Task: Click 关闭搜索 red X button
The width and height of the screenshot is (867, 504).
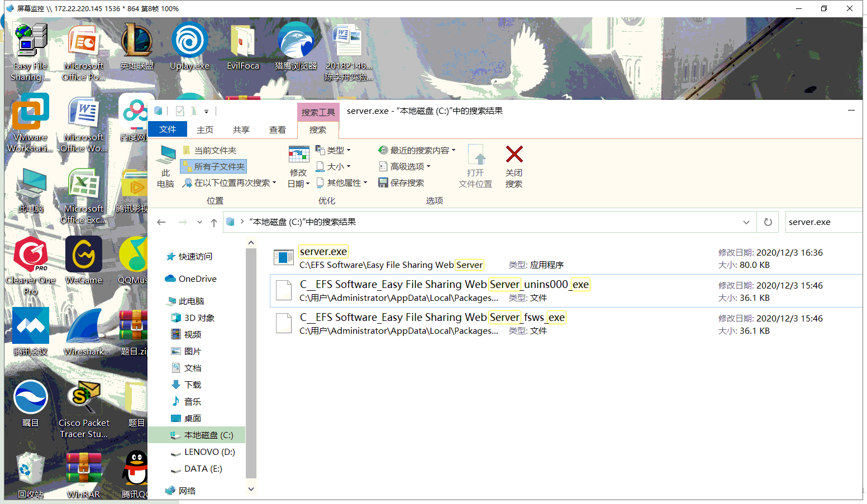Action: tap(514, 166)
